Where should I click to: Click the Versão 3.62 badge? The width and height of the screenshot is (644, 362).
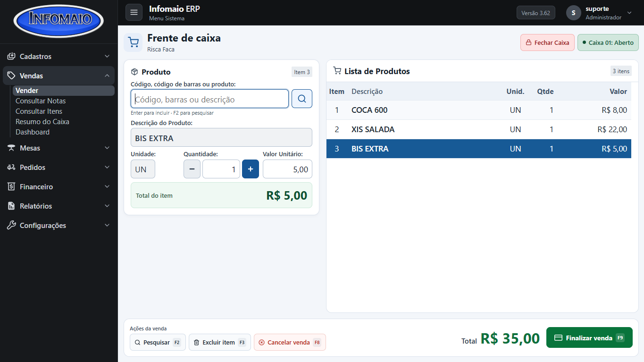click(x=536, y=13)
